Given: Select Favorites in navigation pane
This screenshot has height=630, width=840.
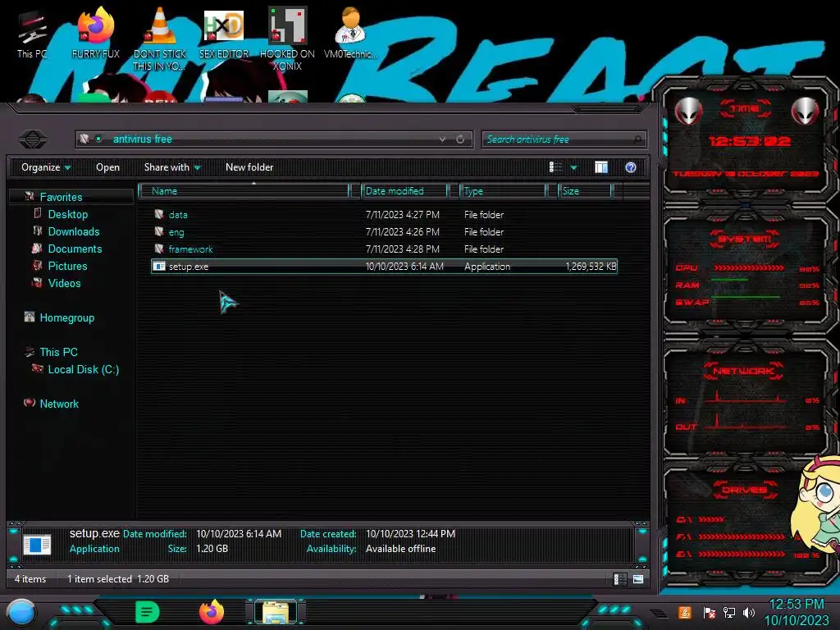Looking at the screenshot, I should pyautogui.click(x=61, y=197).
